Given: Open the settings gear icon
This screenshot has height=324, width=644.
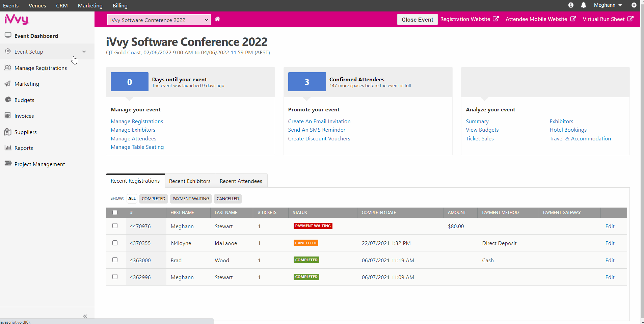Looking at the screenshot, I should pos(634,5).
